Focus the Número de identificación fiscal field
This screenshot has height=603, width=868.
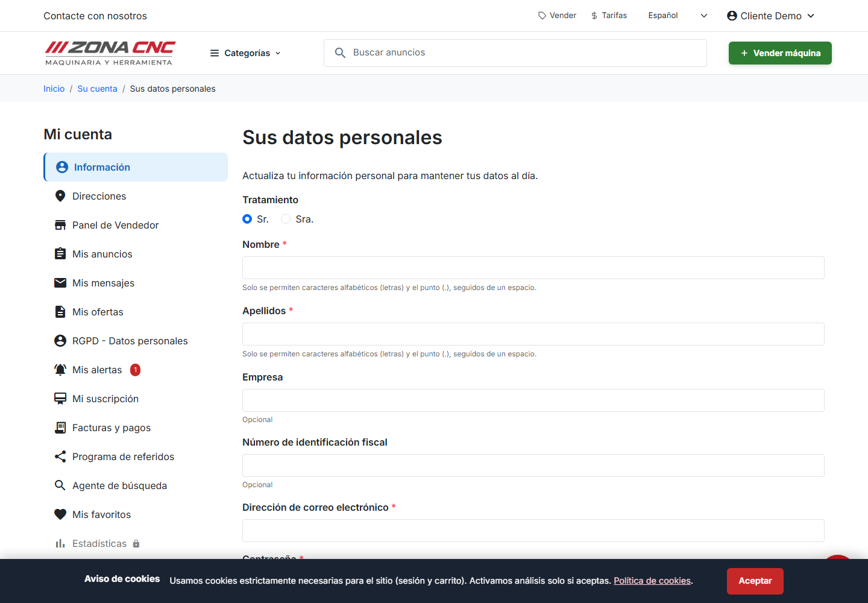pos(533,466)
